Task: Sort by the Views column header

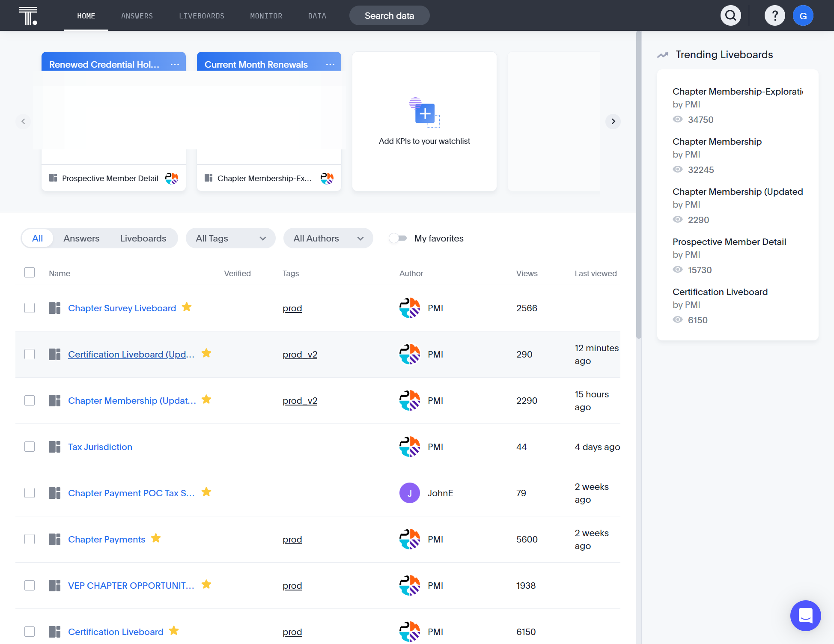Action: pyautogui.click(x=527, y=273)
